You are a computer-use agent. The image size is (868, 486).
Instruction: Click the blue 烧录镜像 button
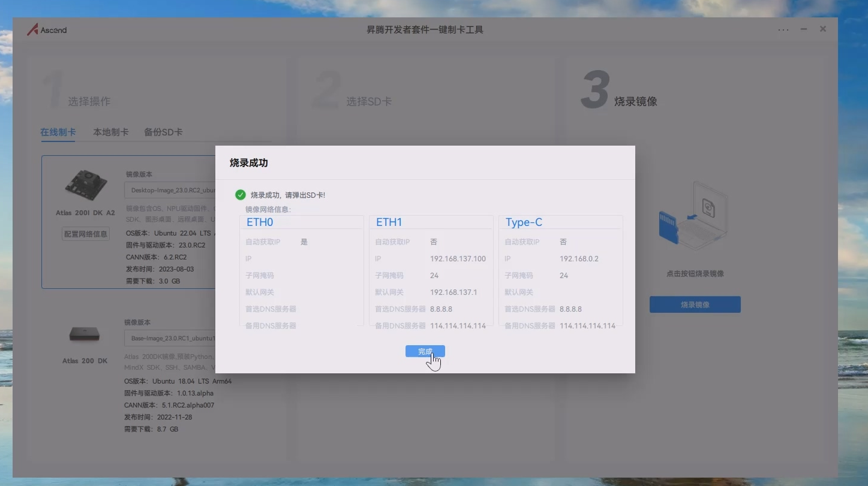(695, 304)
